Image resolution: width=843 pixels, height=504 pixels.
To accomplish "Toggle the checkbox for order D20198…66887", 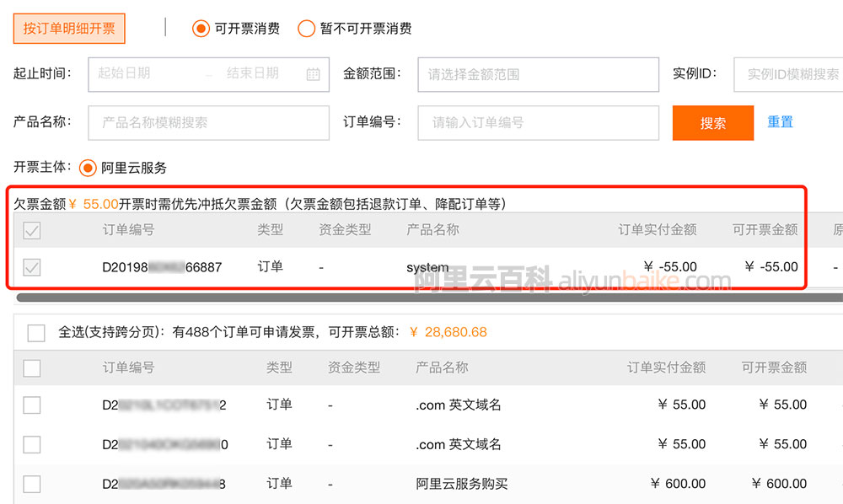I will pyautogui.click(x=32, y=267).
